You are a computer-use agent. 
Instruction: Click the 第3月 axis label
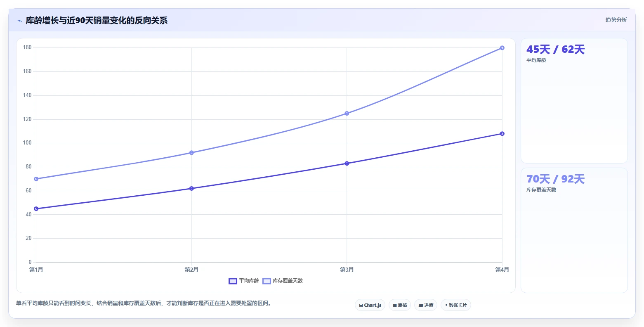tap(347, 270)
